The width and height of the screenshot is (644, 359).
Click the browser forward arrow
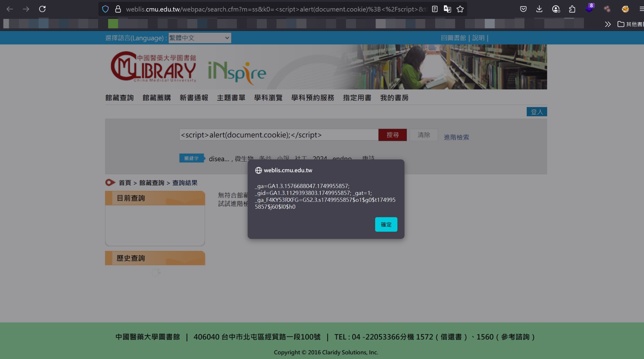point(26,9)
